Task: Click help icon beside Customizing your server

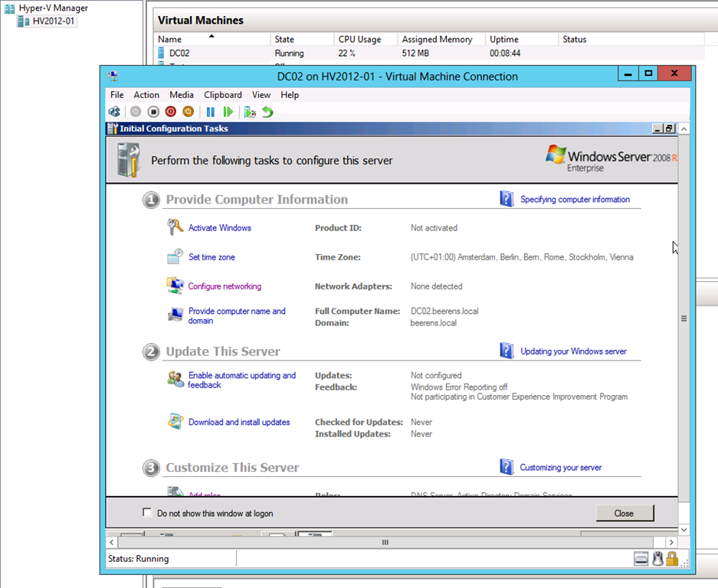Action: click(507, 467)
